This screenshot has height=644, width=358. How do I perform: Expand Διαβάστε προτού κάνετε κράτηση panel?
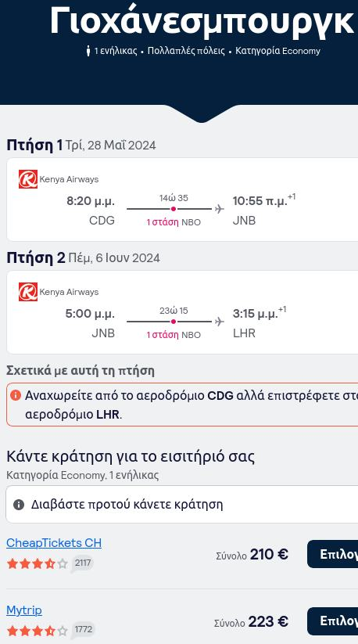(x=182, y=505)
